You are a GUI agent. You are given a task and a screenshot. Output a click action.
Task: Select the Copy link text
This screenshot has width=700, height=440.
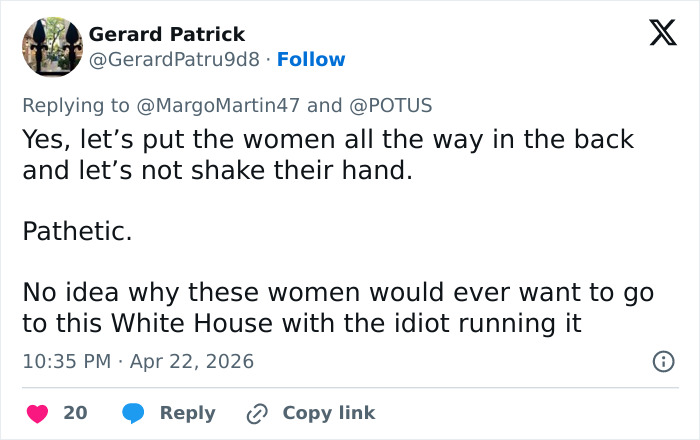[x=328, y=412]
